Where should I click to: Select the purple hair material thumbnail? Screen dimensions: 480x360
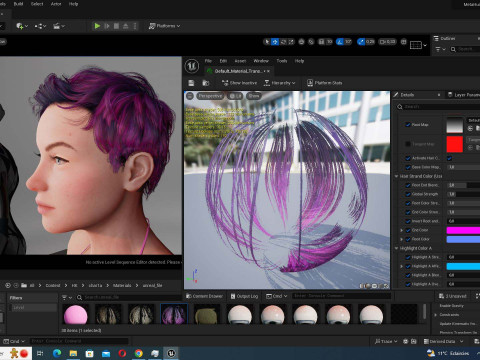(174, 314)
